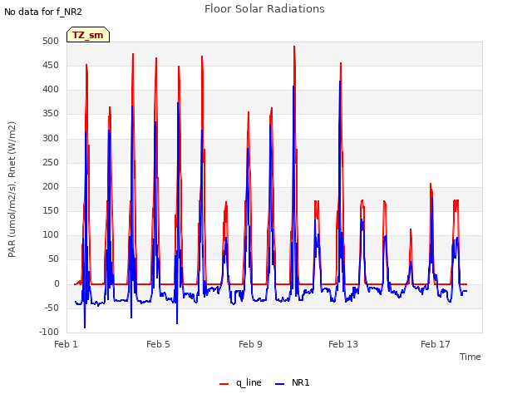
Task: Click the Feb 13 x-axis tick label
Action: [343, 344]
